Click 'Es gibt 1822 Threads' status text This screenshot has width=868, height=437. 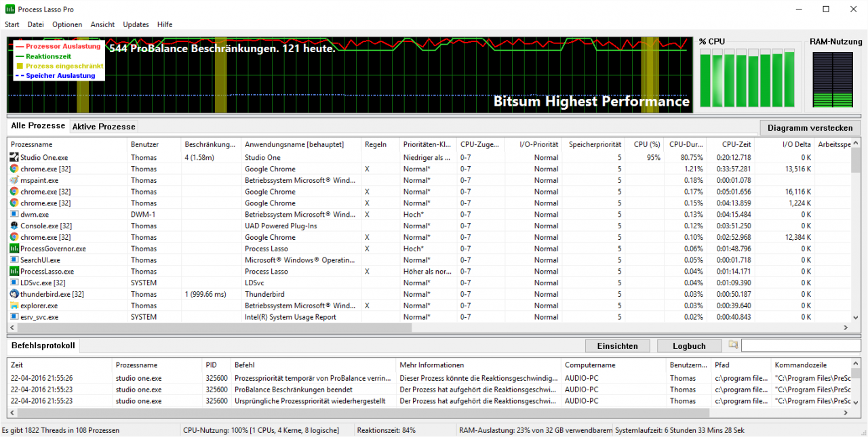tap(61, 430)
